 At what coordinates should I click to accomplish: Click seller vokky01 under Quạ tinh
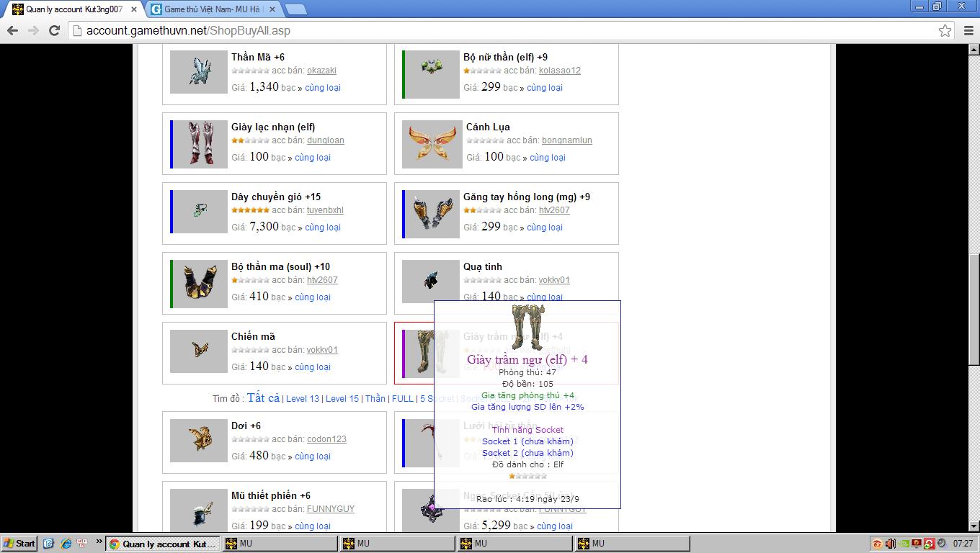(x=554, y=280)
